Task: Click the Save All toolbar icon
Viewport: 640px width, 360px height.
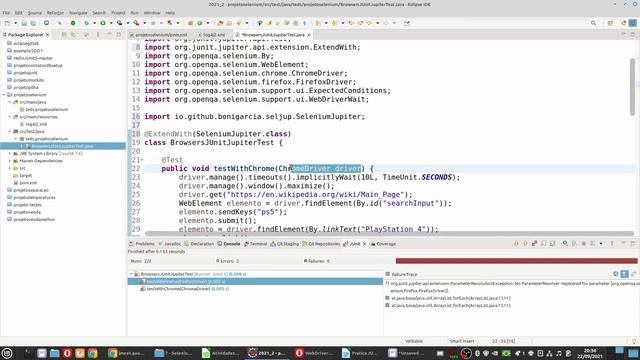Action: tap(33, 23)
